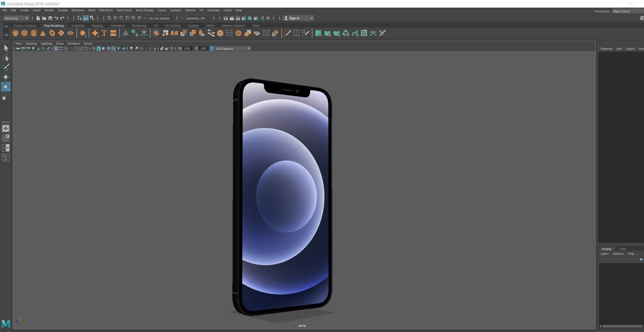Create a polygon disc from the shelf

(70, 33)
